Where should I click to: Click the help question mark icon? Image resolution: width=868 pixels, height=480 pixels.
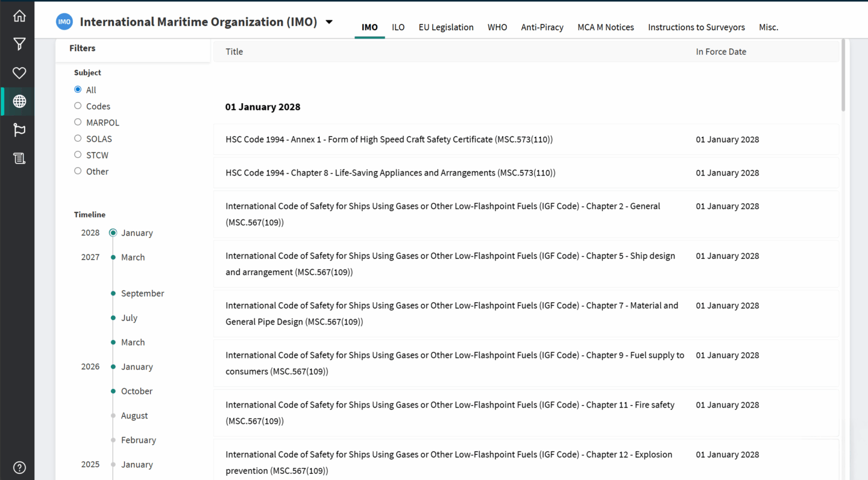pyautogui.click(x=19, y=467)
